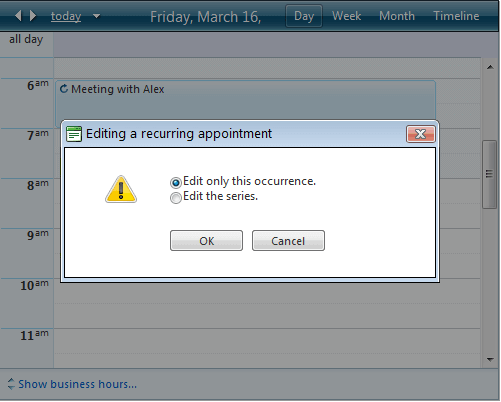Open the dropdown arrow next to today

coord(96,16)
